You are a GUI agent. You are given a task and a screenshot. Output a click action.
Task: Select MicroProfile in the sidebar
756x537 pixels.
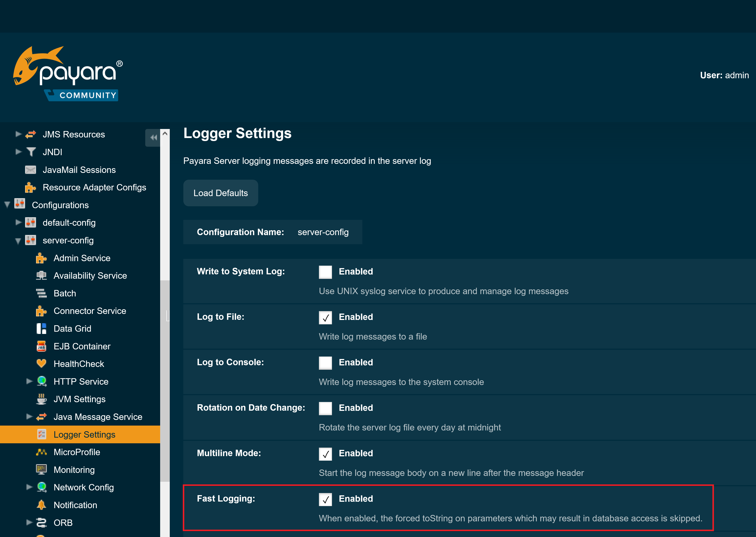click(77, 452)
